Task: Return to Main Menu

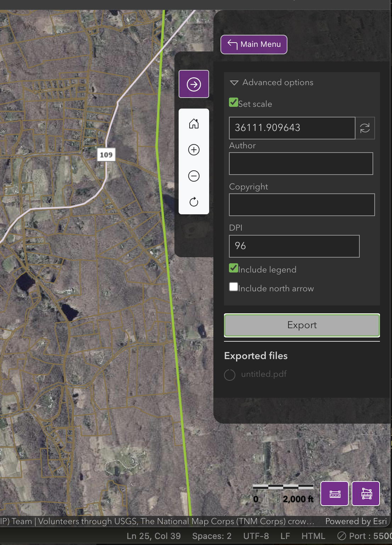Action: [x=254, y=44]
